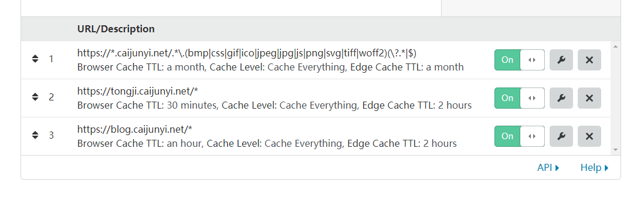
Task: Turn off the blog.caijunyi.net rule toggle
Action: pos(520,136)
